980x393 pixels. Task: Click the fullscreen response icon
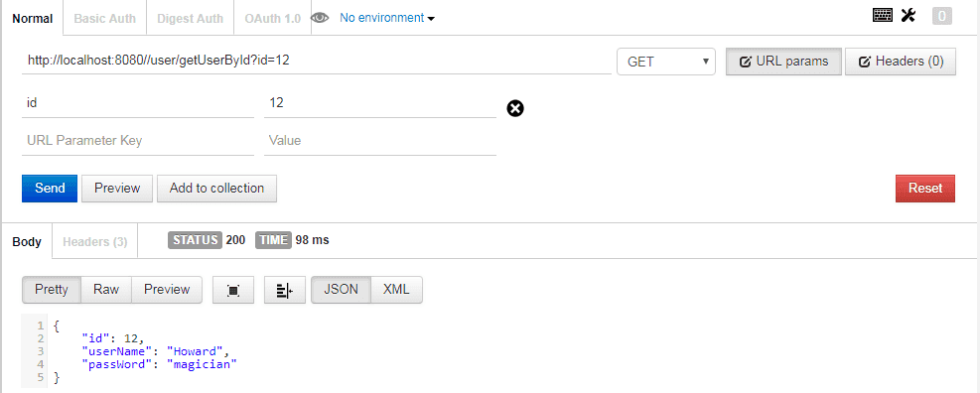pos(233,290)
